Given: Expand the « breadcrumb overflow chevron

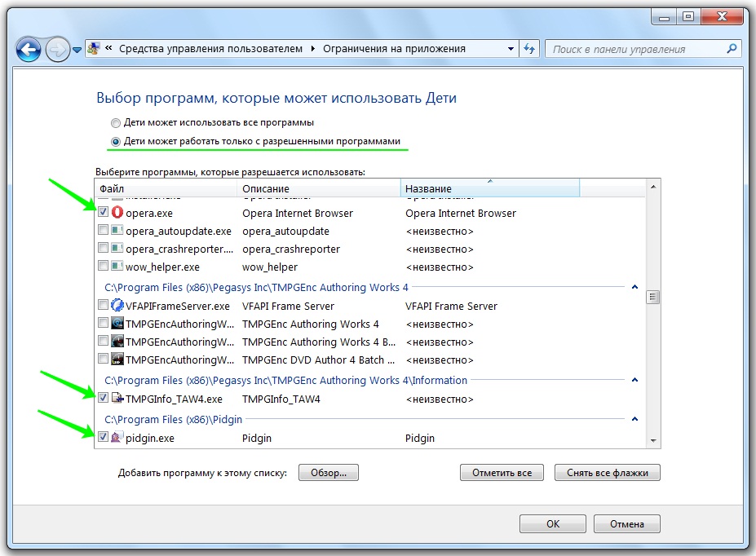Looking at the screenshot, I should [109, 48].
